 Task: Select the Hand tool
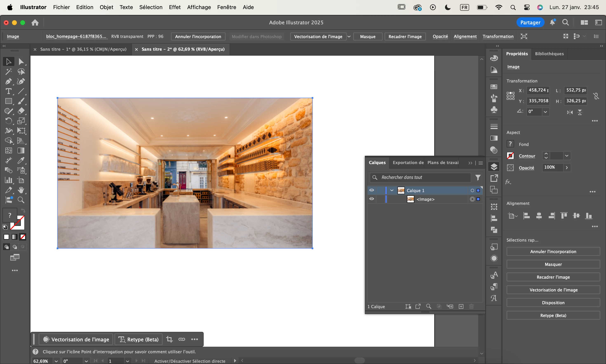21,190
